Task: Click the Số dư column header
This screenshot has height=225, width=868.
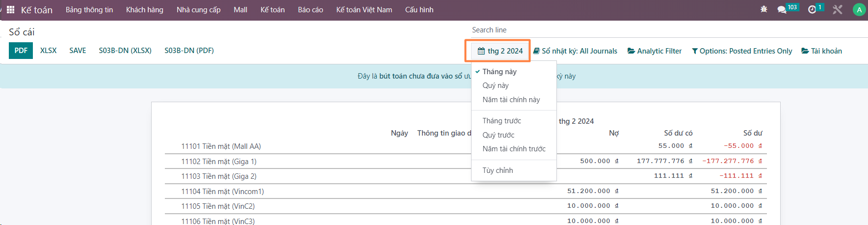Action: click(753, 133)
